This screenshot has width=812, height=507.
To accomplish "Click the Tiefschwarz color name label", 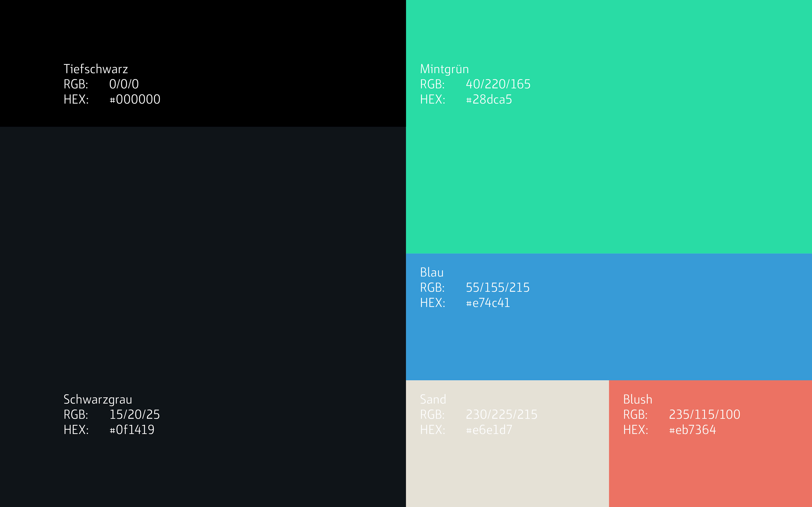I will click(x=96, y=69).
